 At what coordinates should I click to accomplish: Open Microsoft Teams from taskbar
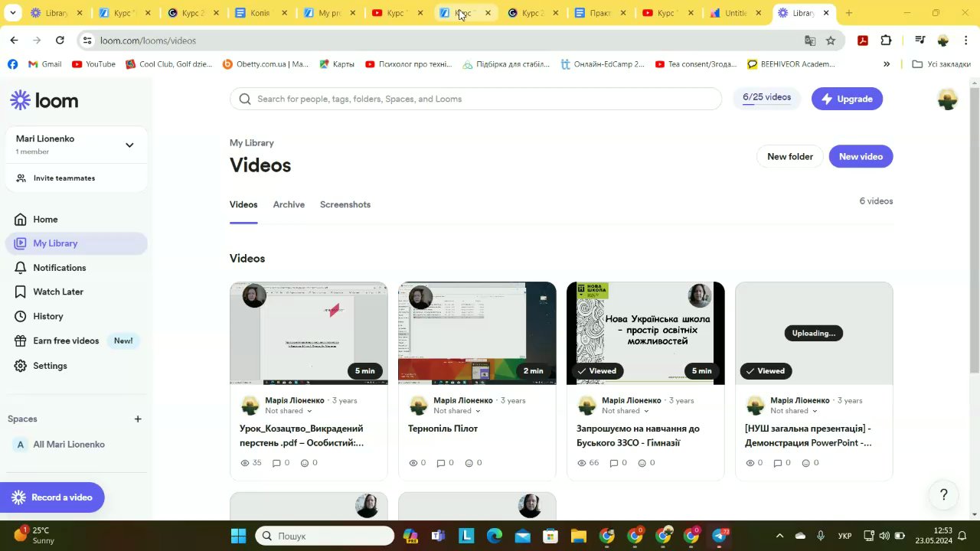coord(438,536)
